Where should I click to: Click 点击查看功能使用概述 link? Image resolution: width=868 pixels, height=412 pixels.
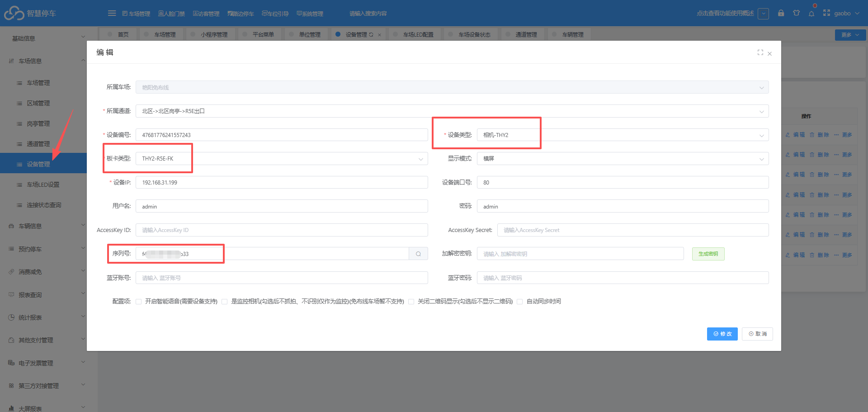coord(725,14)
